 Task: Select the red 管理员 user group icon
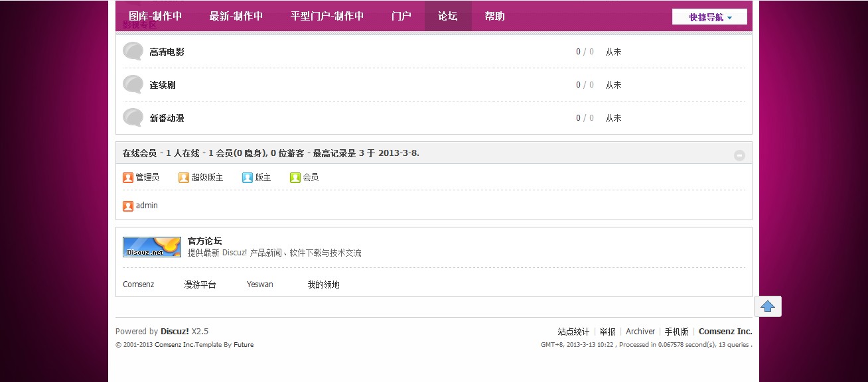click(x=128, y=177)
